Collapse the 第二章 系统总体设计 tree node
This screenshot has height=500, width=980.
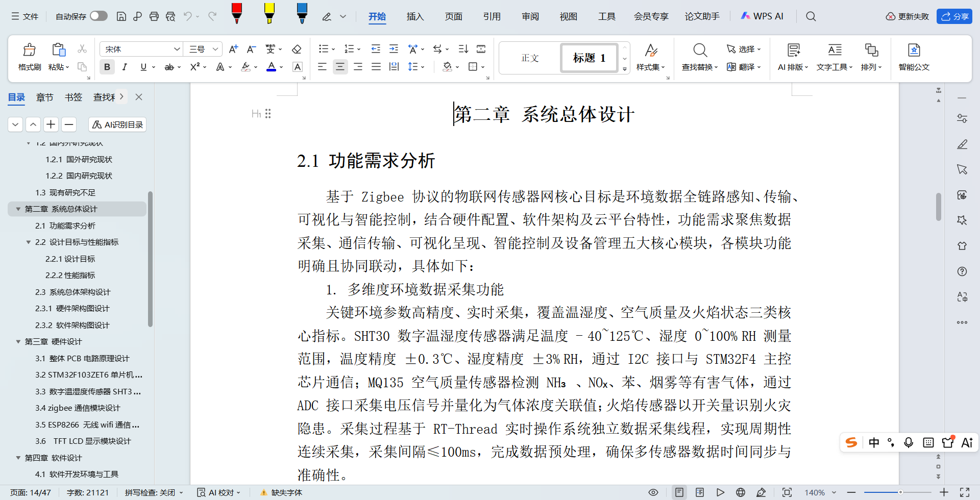tap(18, 209)
